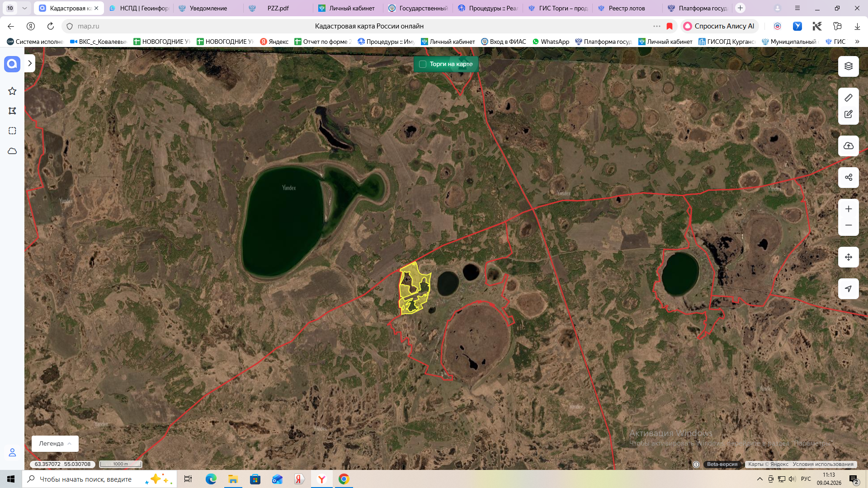Zoom out with the minus button
Screen dimensions: 868x488
pos(848,225)
